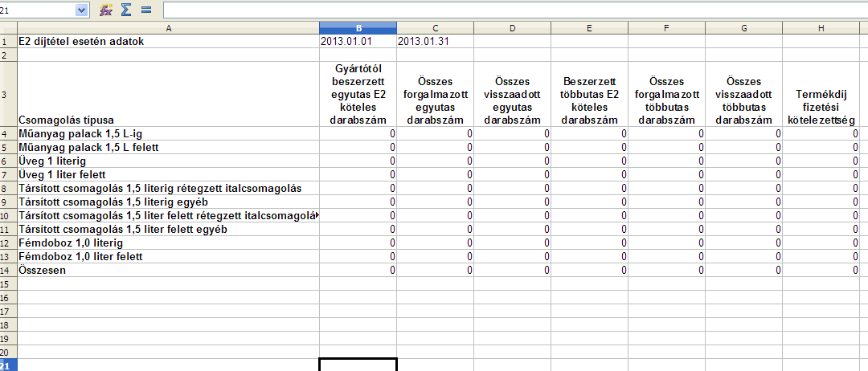Select column A header

168,28
